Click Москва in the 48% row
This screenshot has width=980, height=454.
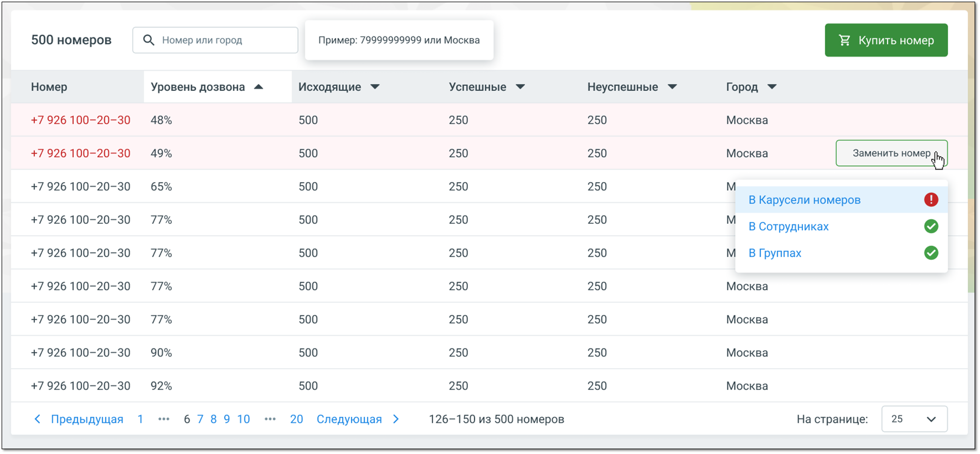pyautogui.click(x=747, y=120)
